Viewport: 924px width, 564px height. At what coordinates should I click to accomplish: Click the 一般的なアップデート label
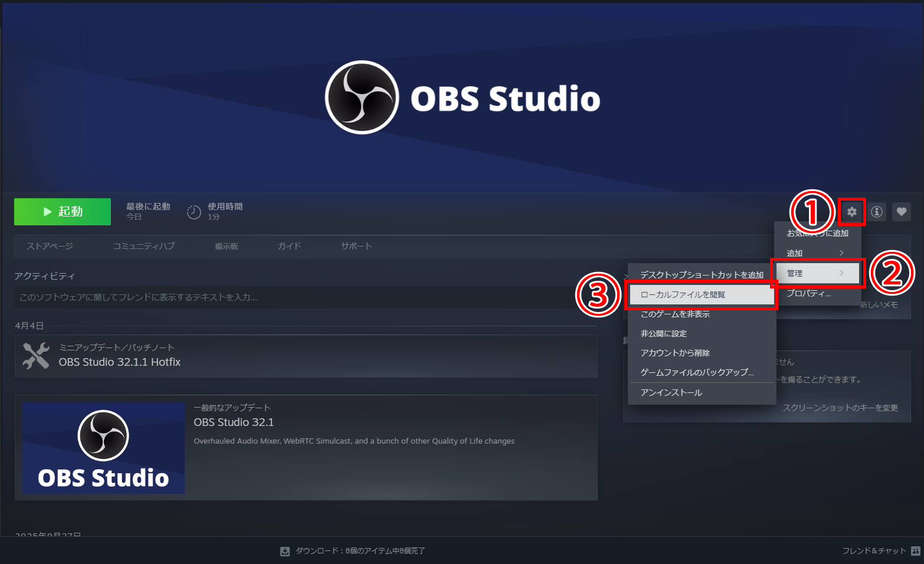coord(232,408)
